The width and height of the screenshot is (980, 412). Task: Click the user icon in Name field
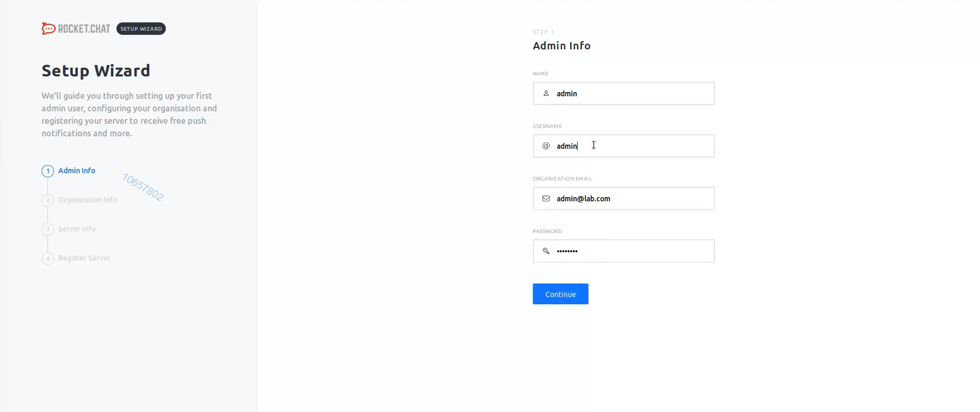(546, 94)
